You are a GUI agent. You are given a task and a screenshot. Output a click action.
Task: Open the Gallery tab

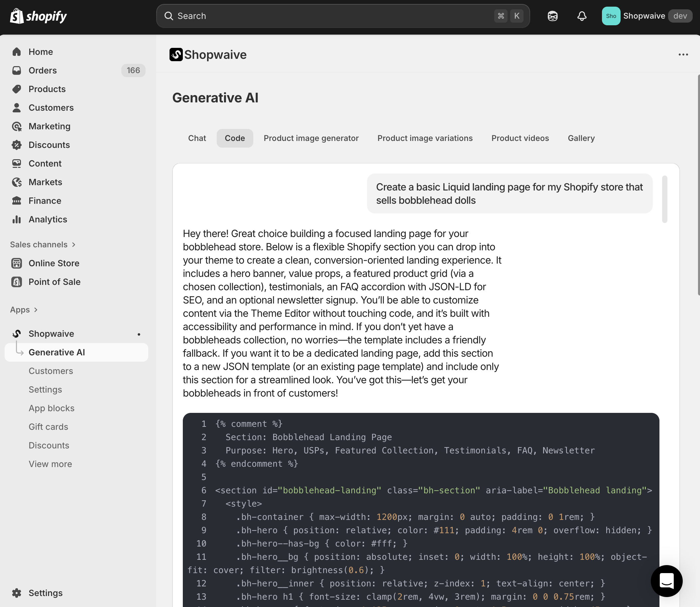[x=581, y=138]
